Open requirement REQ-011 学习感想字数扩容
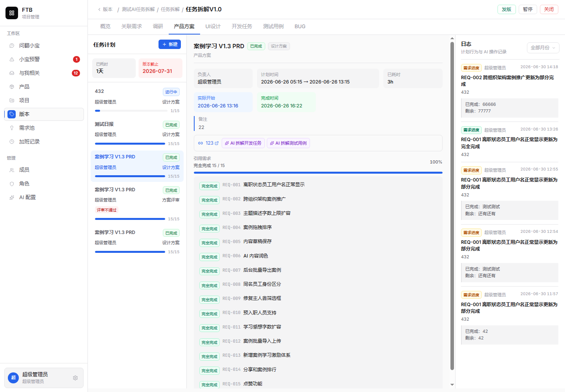565x392 pixels. (x=318, y=327)
